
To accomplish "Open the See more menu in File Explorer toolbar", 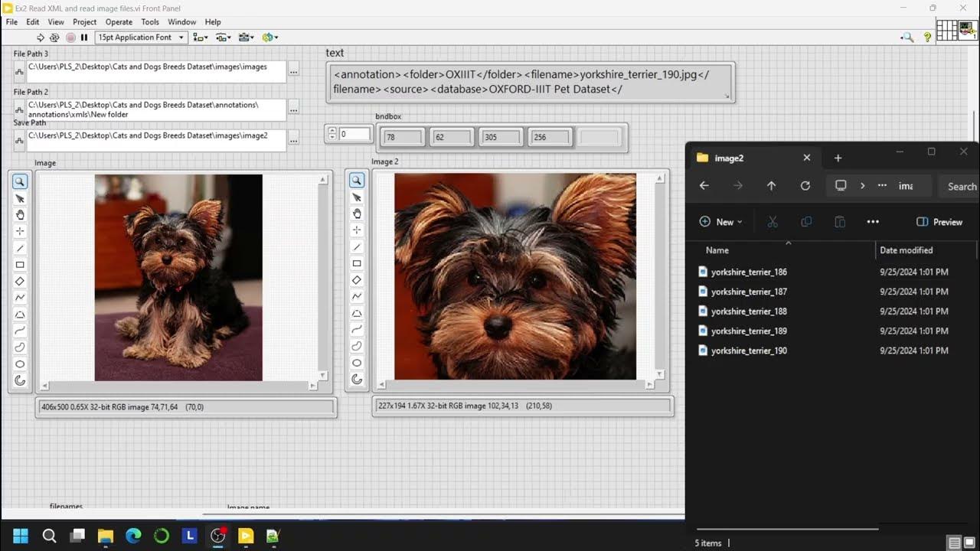I will (x=873, y=222).
